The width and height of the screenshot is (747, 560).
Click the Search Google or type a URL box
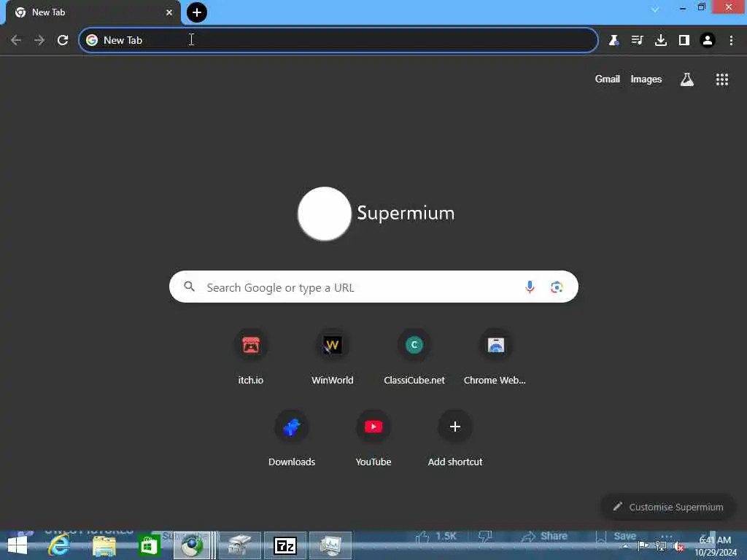click(x=373, y=287)
